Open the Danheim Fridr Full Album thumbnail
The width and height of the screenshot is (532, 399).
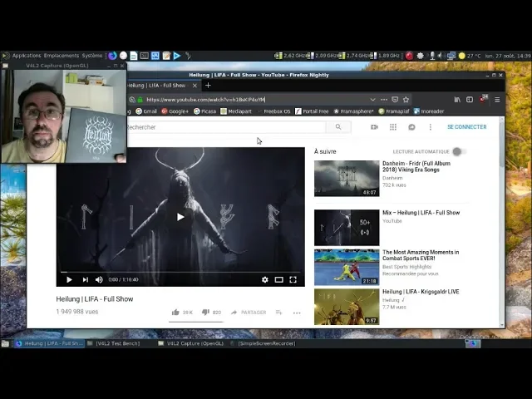[x=347, y=179]
